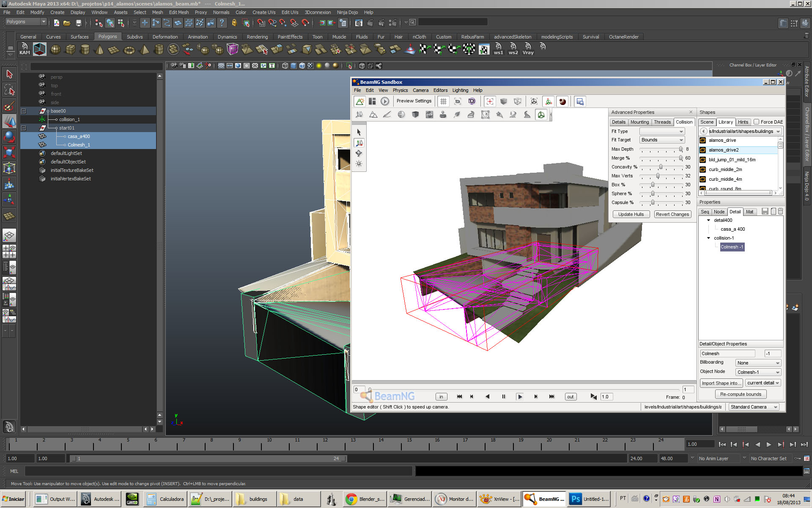Screen dimensions: 812x508
Task: Toggle the grid icon in BeamNG toolbar
Action: coord(443,101)
